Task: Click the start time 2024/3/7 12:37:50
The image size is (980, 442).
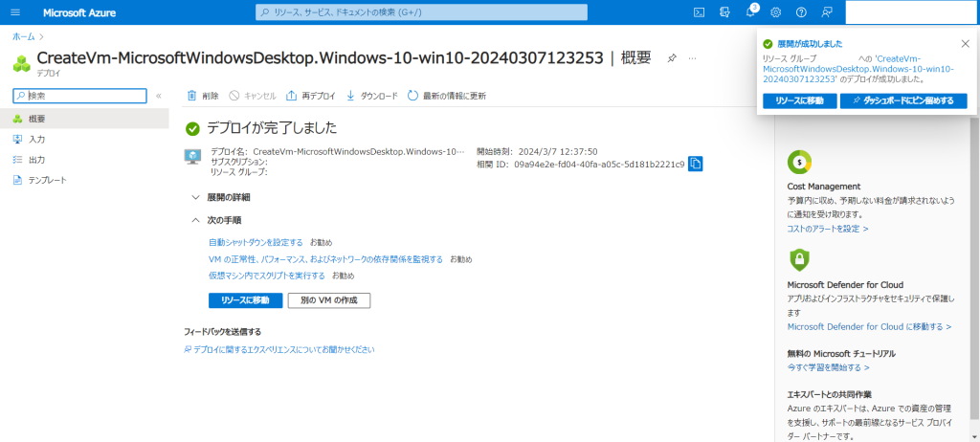Action: 556,151
